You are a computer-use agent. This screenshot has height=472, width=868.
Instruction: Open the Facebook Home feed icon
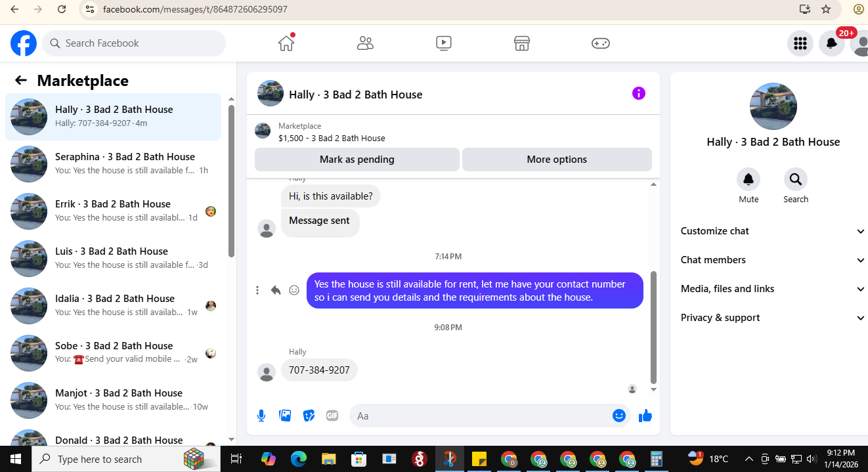click(x=286, y=43)
